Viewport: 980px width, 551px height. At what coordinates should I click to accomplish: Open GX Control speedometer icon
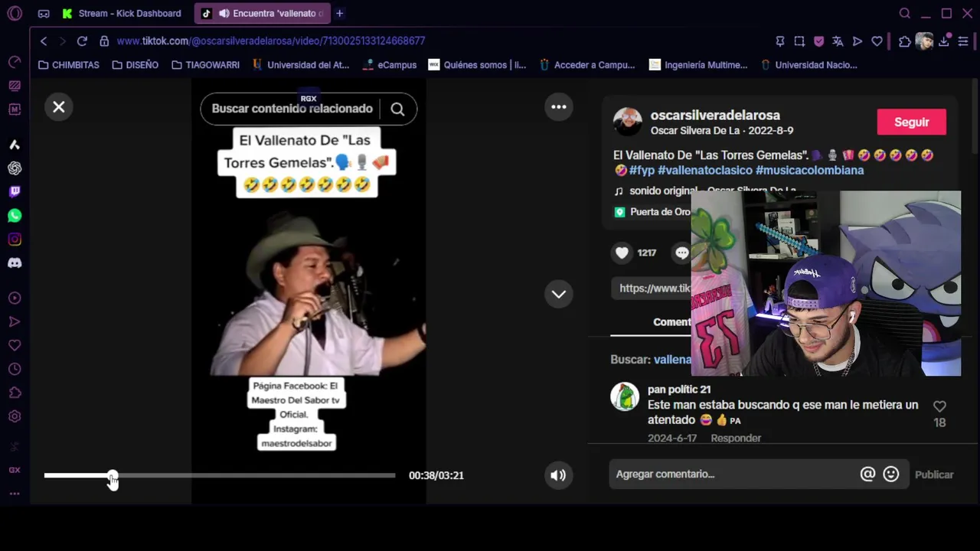pos(15,62)
